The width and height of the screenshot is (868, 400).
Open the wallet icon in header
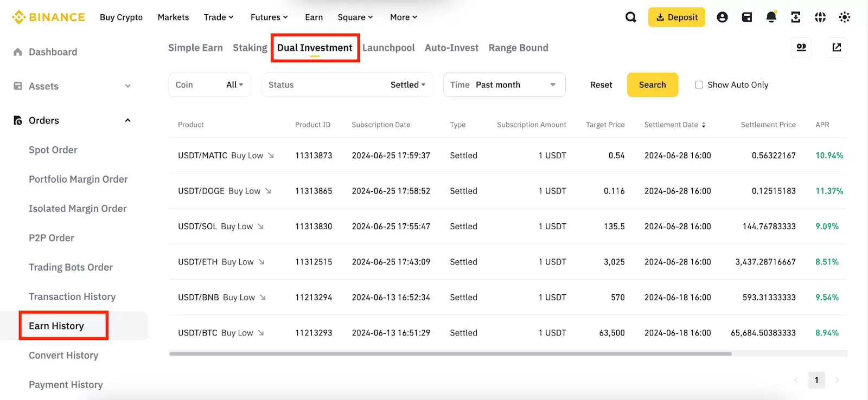coord(747,17)
